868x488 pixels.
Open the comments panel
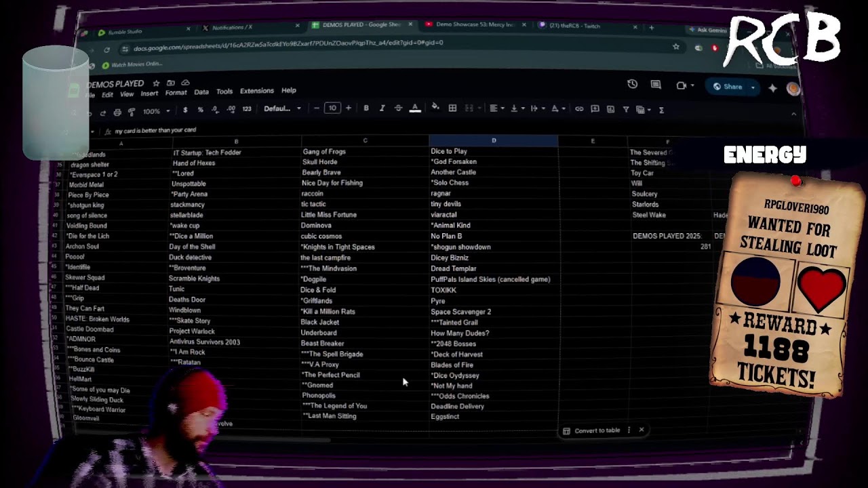click(x=656, y=85)
